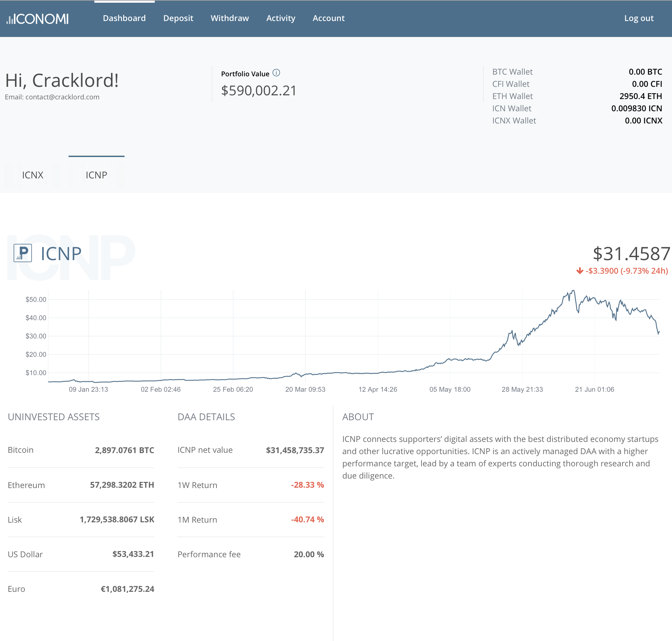Image resolution: width=672 pixels, height=641 pixels.
Task: Click the CFI Wallet label
Action: point(510,84)
